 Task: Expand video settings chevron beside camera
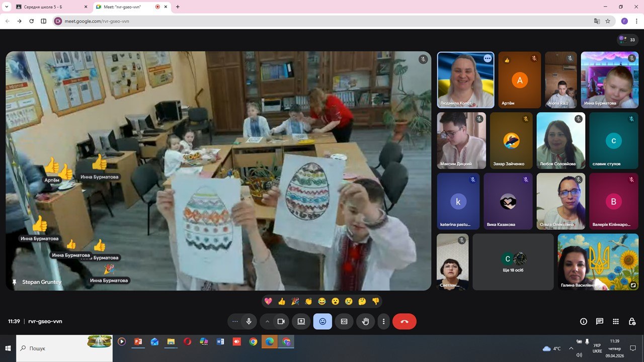click(267, 321)
